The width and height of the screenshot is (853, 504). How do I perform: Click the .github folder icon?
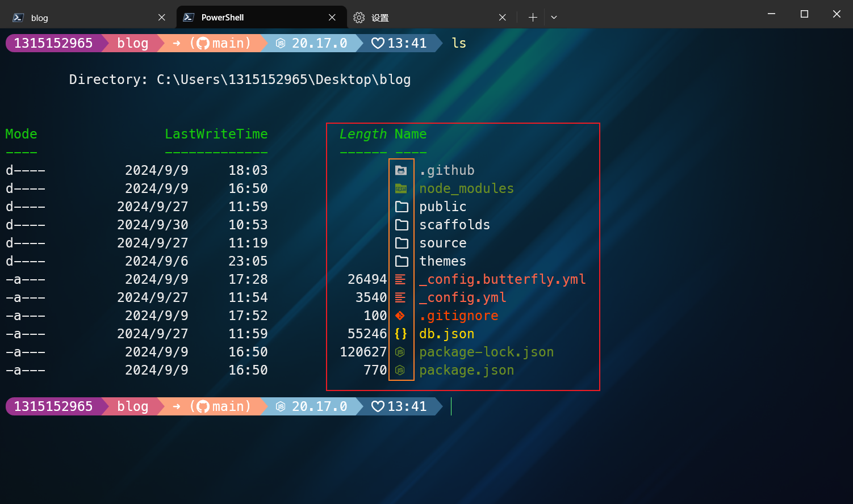[x=401, y=170]
